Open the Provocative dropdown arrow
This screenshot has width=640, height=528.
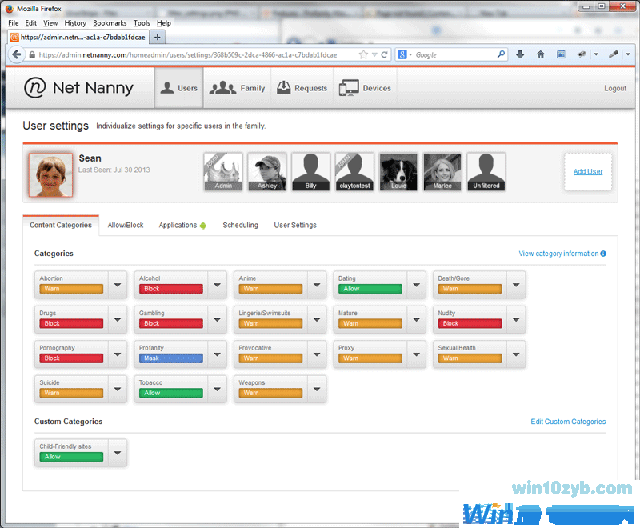pyautogui.click(x=317, y=355)
